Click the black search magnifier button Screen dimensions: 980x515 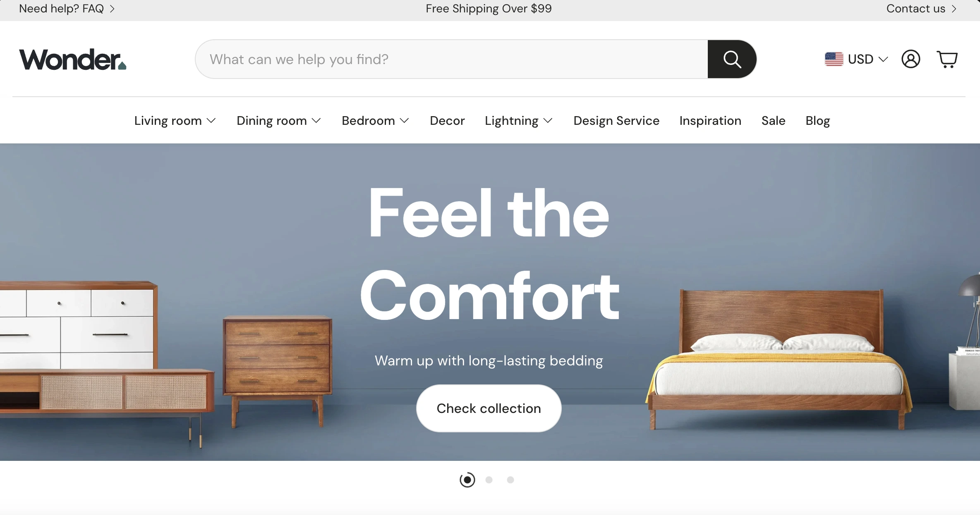(x=732, y=59)
